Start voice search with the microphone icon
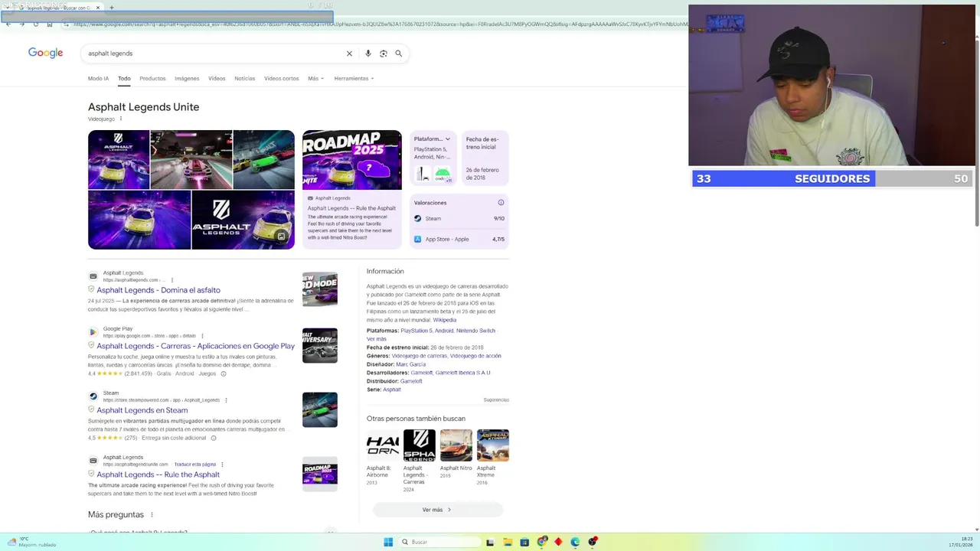This screenshot has width=980, height=551. (x=368, y=54)
